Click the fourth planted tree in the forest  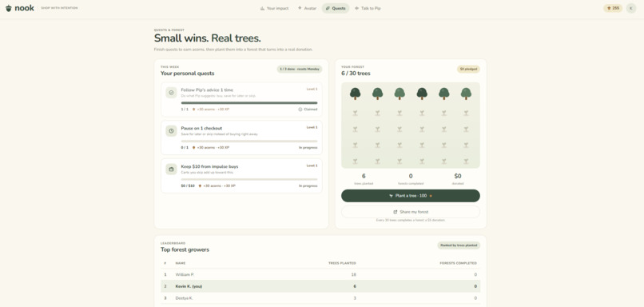422,94
